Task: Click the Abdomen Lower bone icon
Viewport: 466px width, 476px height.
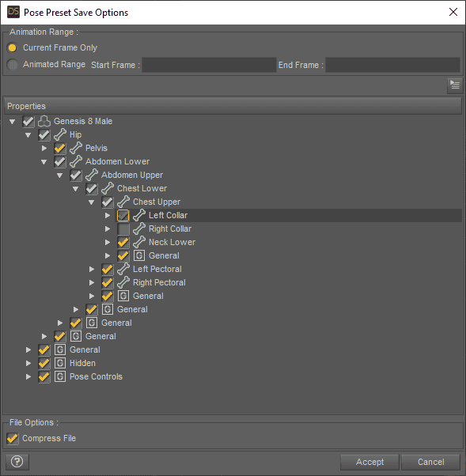Action: (76, 161)
